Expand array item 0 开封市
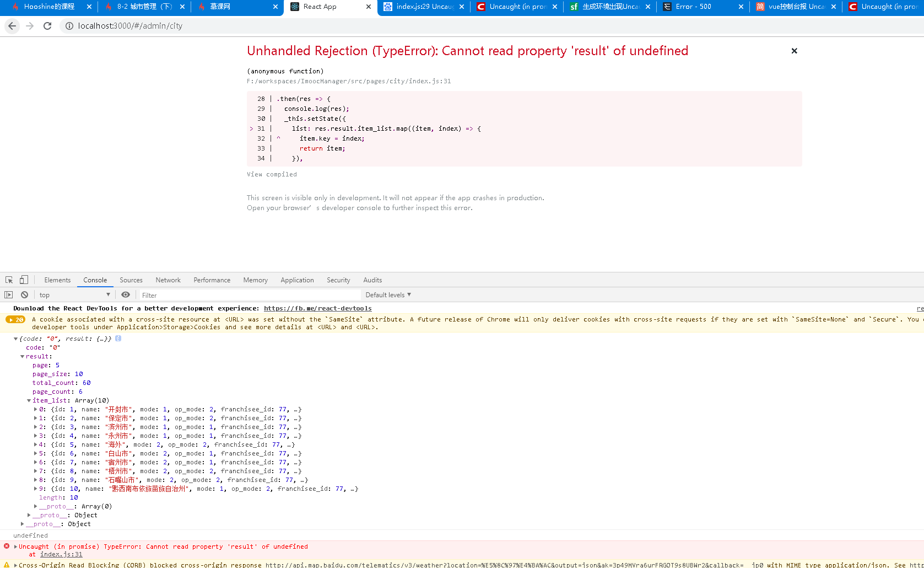Screen dimensions: 924x568 (x=36, y=410)
